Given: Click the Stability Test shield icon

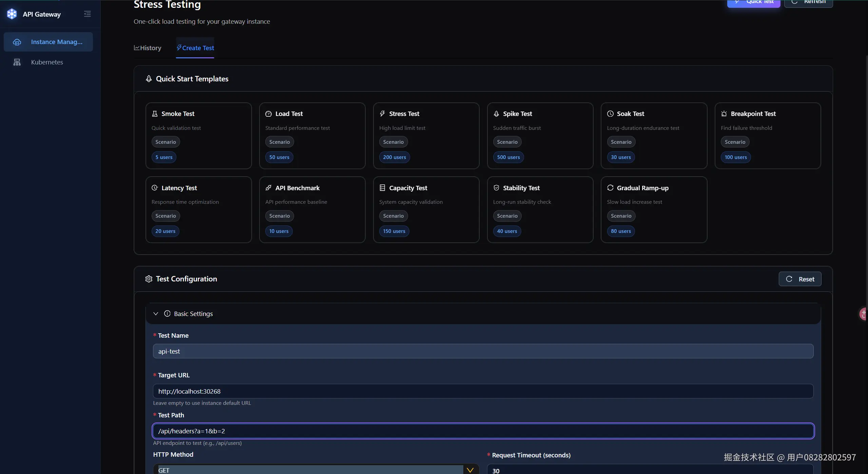Looking at the screenshot, I should pyautogui.click(x=496, y=187).
